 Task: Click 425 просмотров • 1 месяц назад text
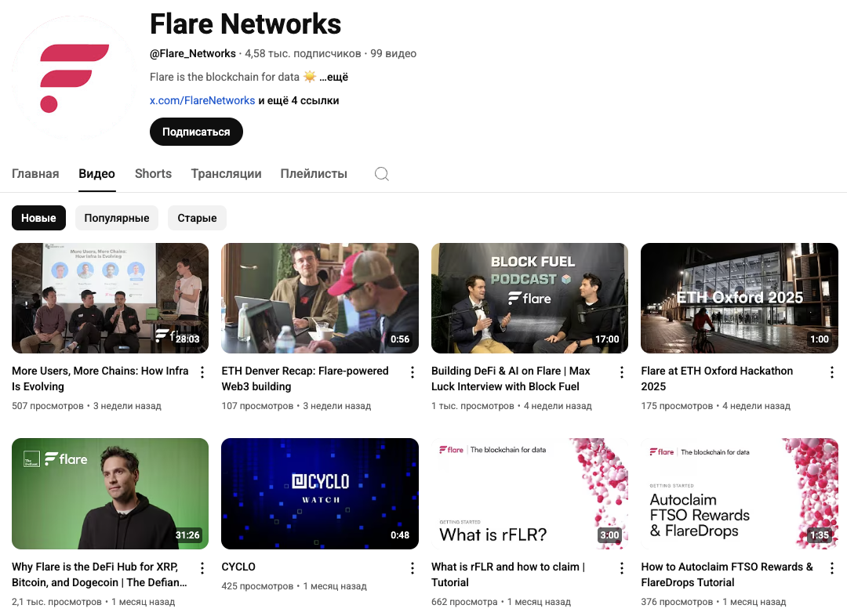tap(294, 585)
